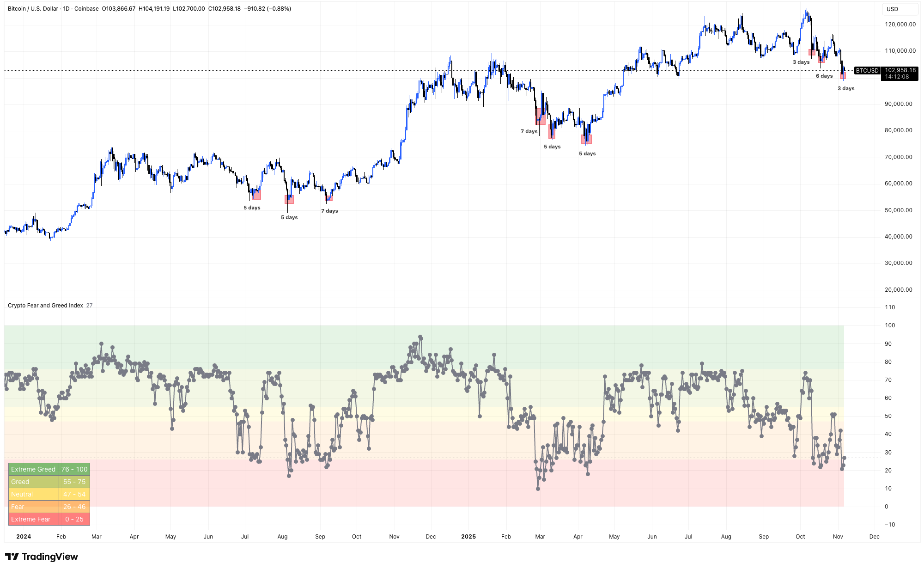The height and width of the screenshot is (570, 924).
Task: Click the "3 days" label under latest candle
Action: pos(846,88)
